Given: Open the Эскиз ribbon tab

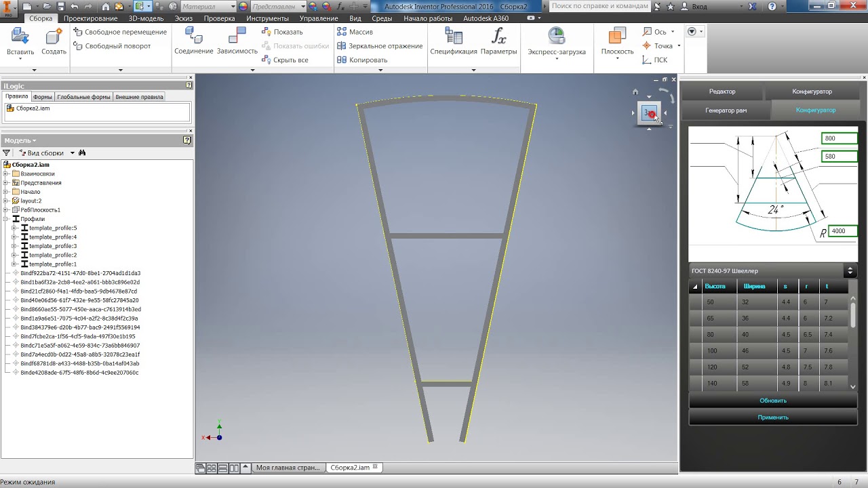Looking at the screenshot, I should point(184,18).
